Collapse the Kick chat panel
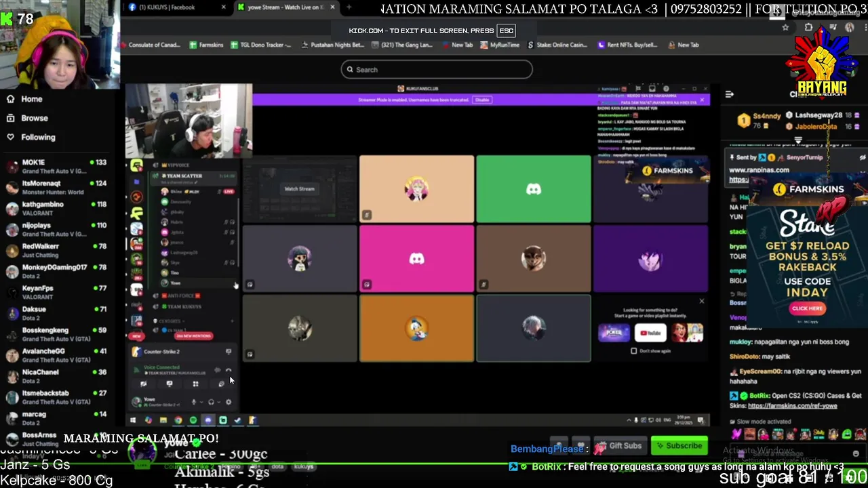Screen dimensions: 868x488 tap(730, 94)
